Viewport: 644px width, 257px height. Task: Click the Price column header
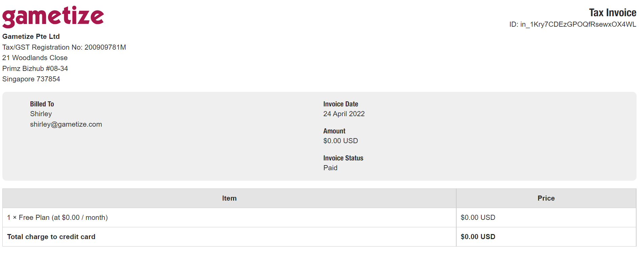pyautogui.click(x=546, y=198)
